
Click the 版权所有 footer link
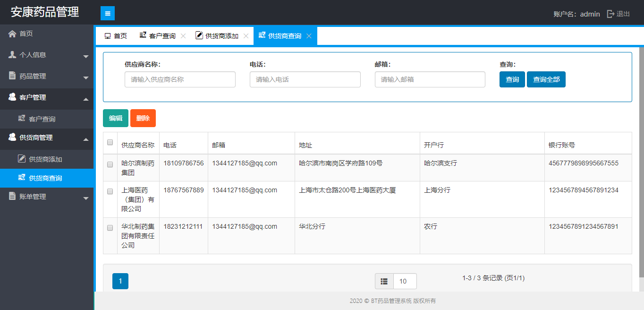click(424, 301)
